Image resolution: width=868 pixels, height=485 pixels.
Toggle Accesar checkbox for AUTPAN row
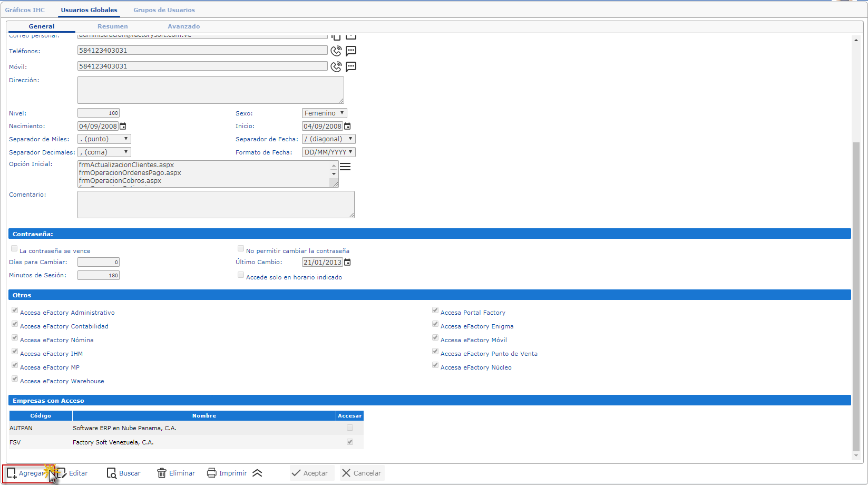350,428
